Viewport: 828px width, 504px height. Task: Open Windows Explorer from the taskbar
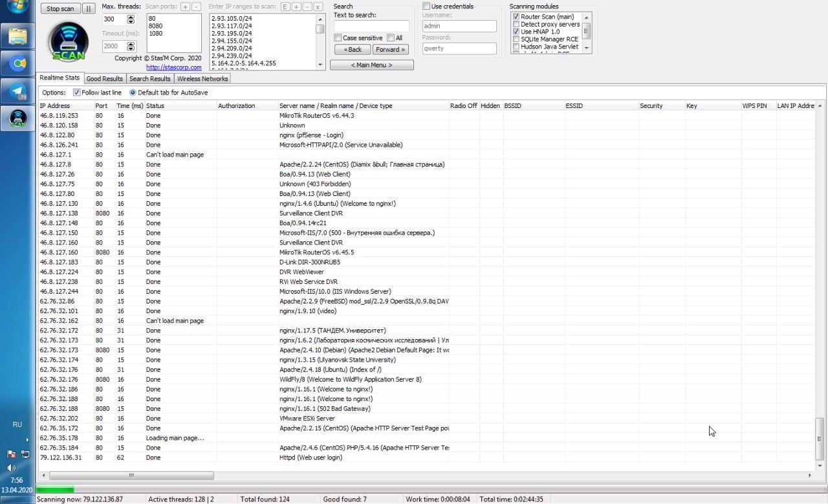coord(17,36)
